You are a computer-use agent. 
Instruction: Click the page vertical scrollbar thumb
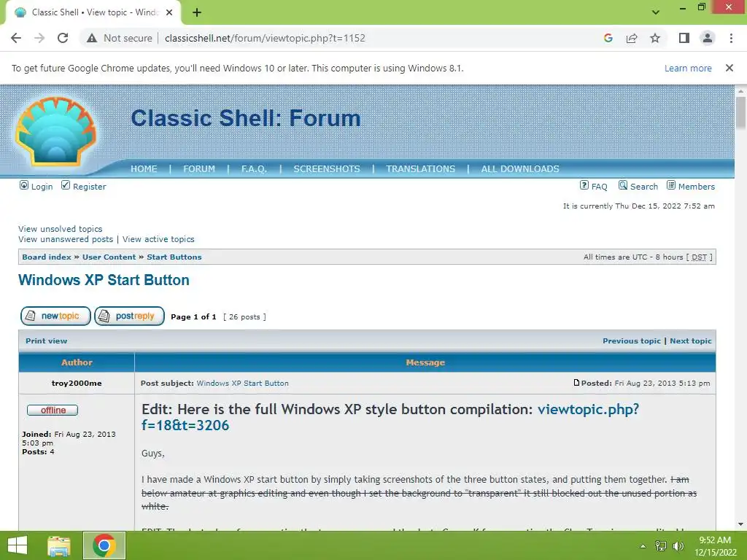[740, 112]
